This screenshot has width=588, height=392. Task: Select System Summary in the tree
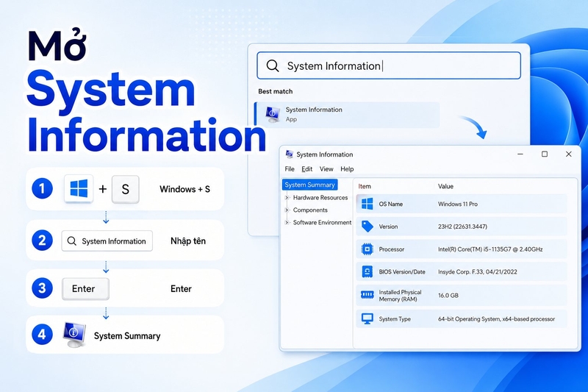point(309,185)
